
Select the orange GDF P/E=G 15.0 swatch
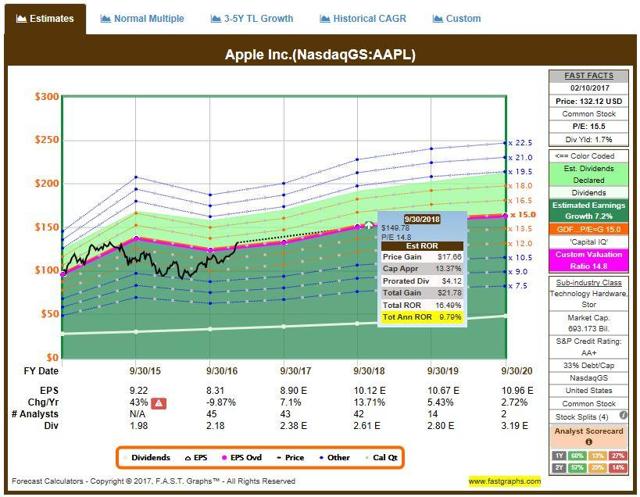pos(589,229)
